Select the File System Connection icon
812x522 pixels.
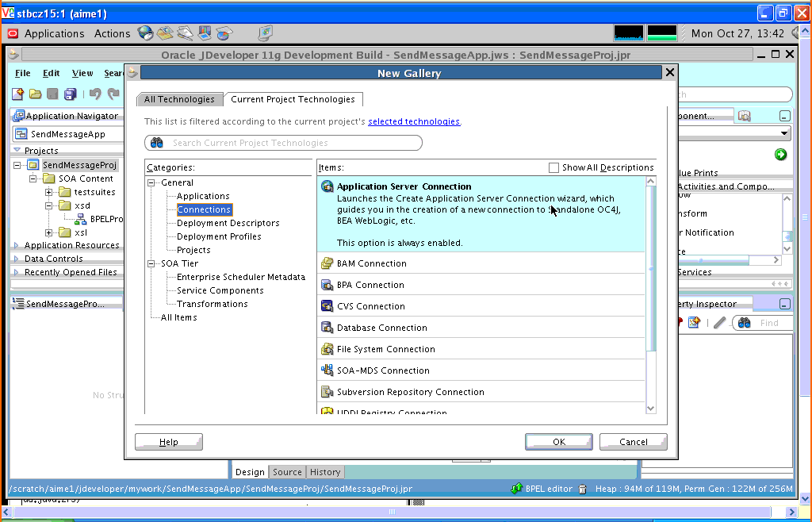[327, 349]
